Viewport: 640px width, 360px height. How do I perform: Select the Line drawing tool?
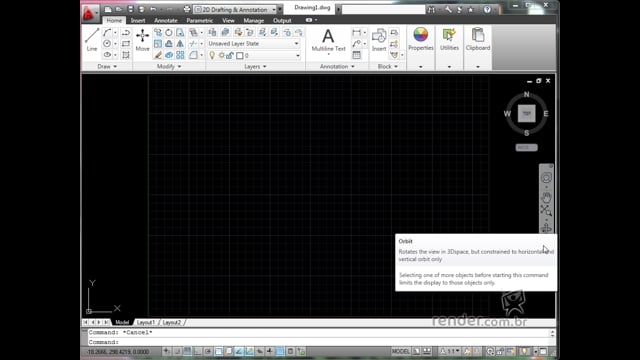click(92, 40)
